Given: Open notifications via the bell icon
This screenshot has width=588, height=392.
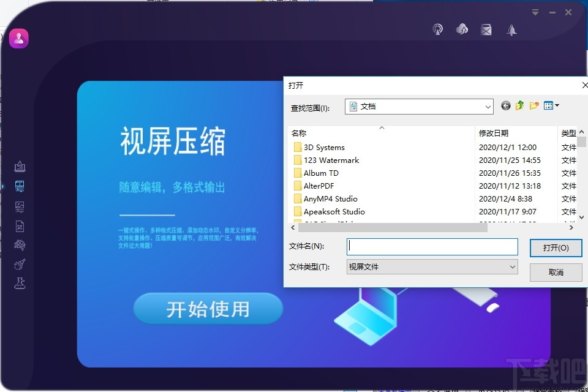Looking at the screenshot, I should click(x=511, y=29).
